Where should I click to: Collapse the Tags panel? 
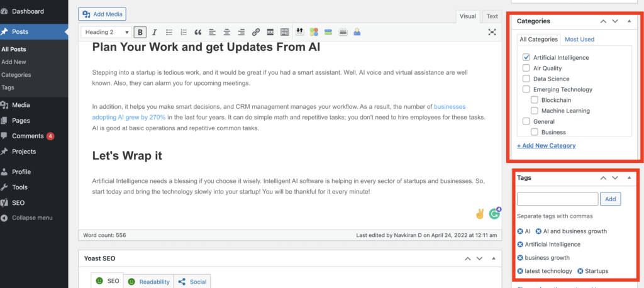point(629,178)
